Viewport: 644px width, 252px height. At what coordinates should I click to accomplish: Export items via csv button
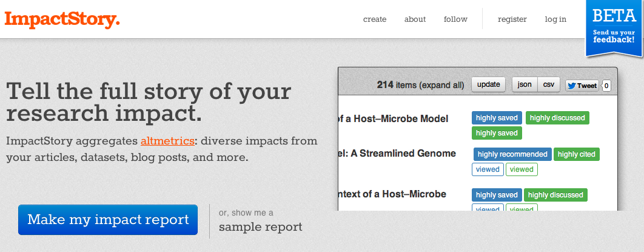548,84
